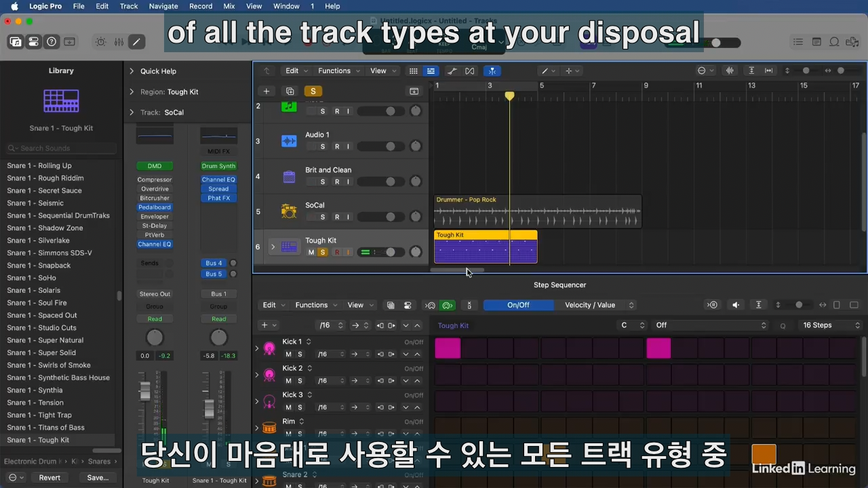Click the Library list icon in control bar
868x488 pixels.
click(x=798, y=42)
